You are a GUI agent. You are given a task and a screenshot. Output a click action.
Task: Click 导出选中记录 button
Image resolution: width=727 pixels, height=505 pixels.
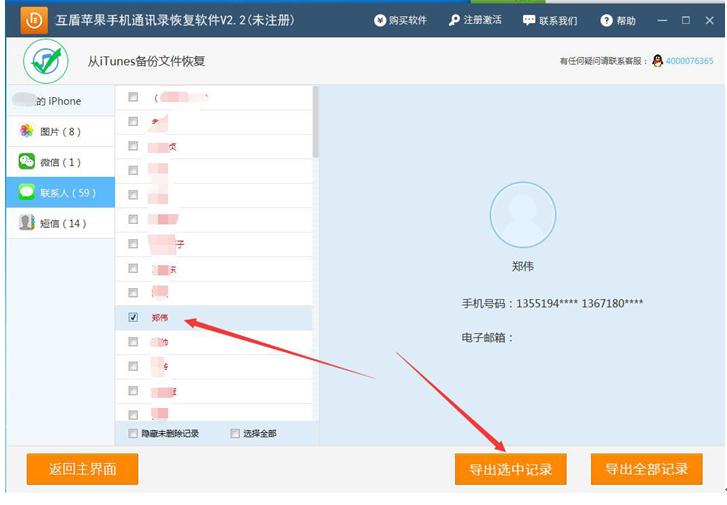pos(510,469)
